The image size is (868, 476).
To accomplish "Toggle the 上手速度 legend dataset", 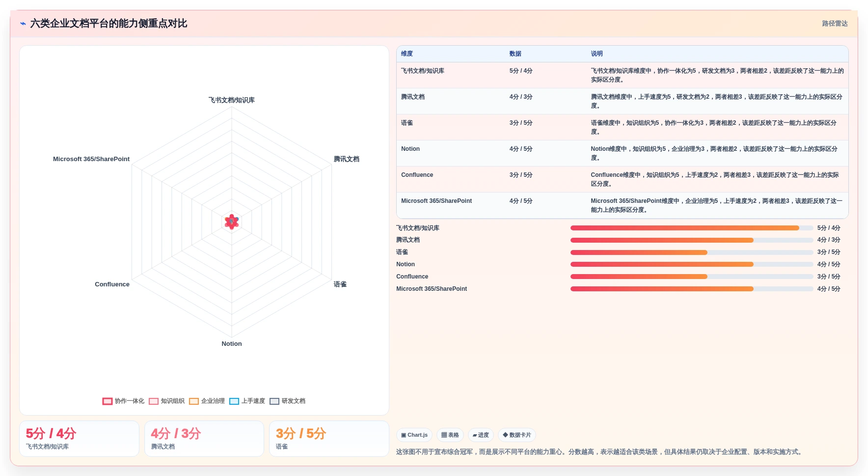I will point(247,401).
